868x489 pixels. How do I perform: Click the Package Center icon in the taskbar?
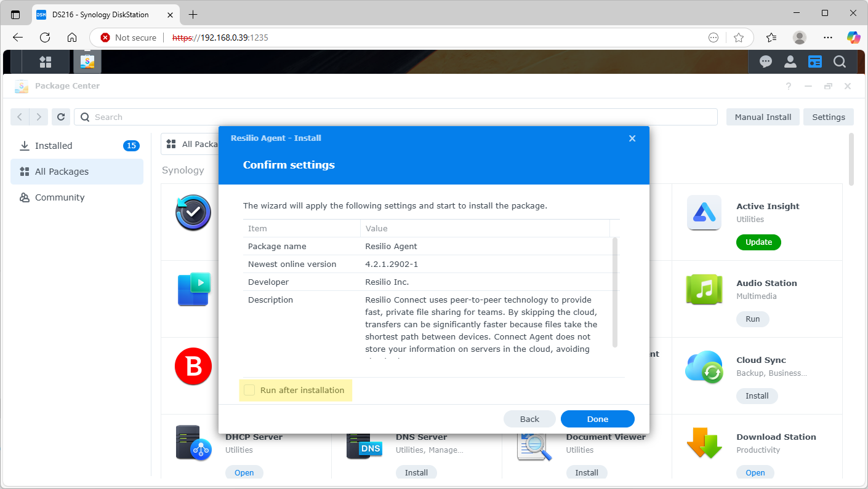87,62
